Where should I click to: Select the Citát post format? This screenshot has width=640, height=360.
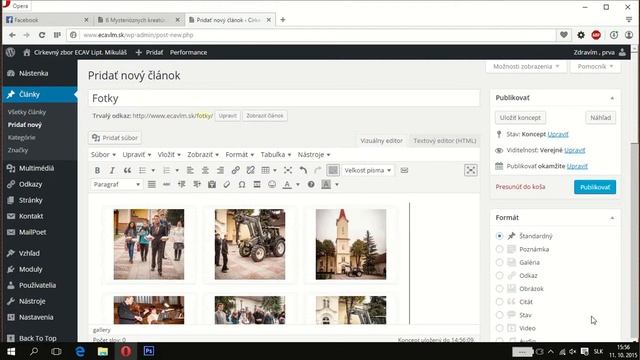[499, 302]
